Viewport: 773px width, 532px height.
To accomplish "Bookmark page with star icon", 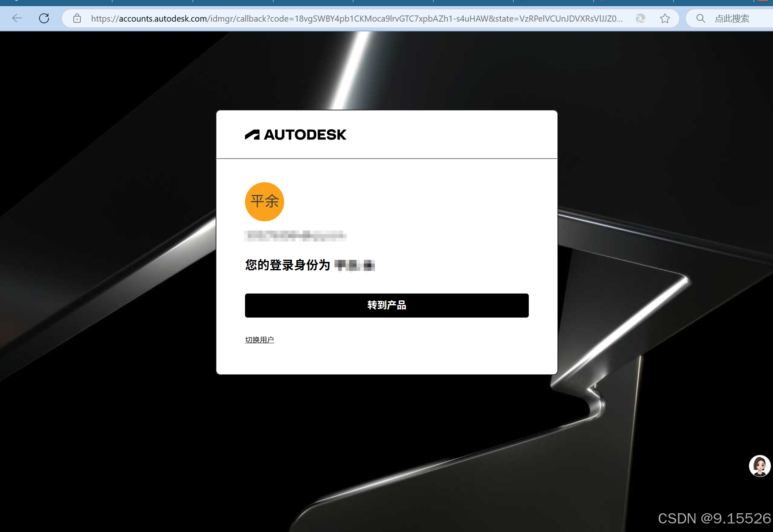I will 665,18.
